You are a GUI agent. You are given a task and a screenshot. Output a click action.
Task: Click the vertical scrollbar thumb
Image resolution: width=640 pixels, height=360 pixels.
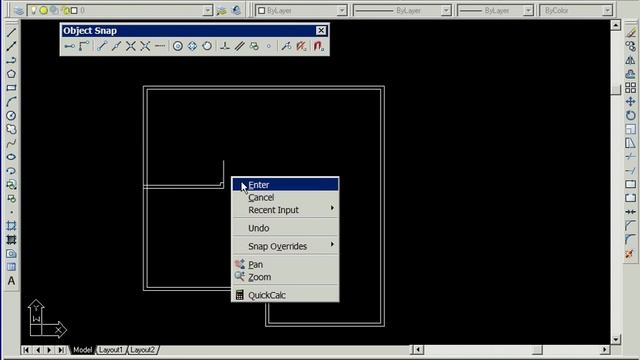pyautogui.click(x=616, y=89)
